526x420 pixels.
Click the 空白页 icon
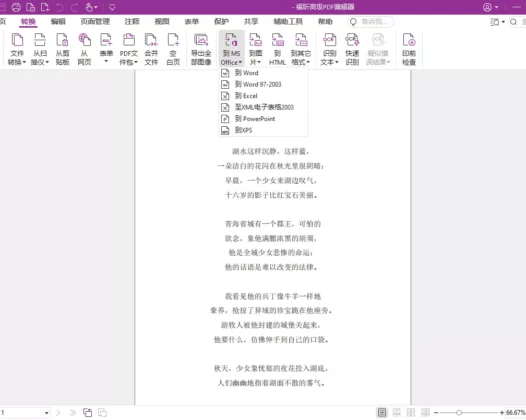point(173,49)
